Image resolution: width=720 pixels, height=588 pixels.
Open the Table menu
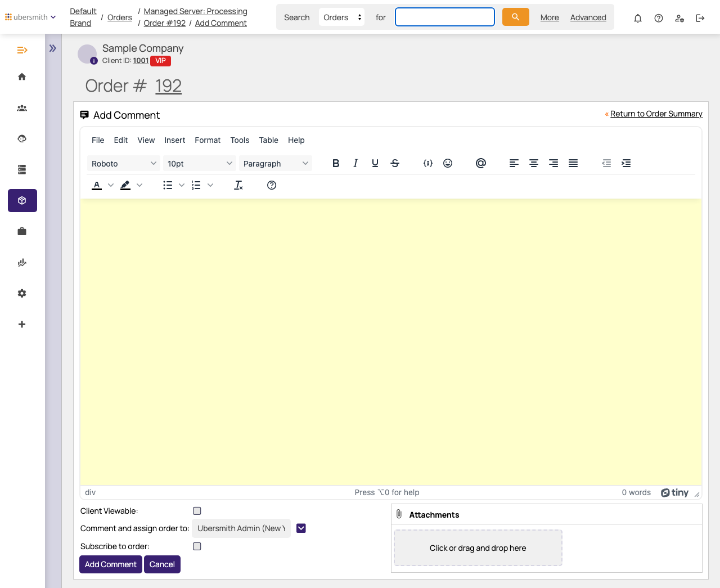269,140
